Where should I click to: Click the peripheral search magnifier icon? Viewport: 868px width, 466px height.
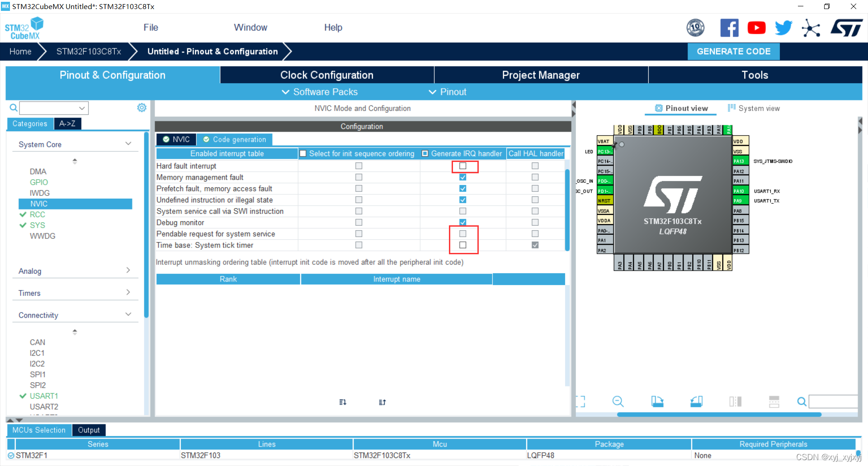pos(14,108)
